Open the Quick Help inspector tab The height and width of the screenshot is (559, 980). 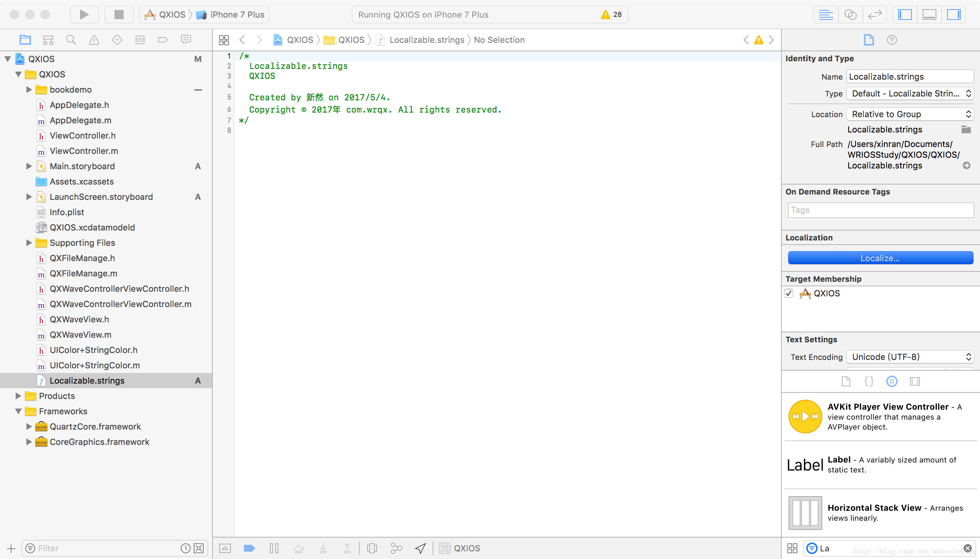(892, 40)
